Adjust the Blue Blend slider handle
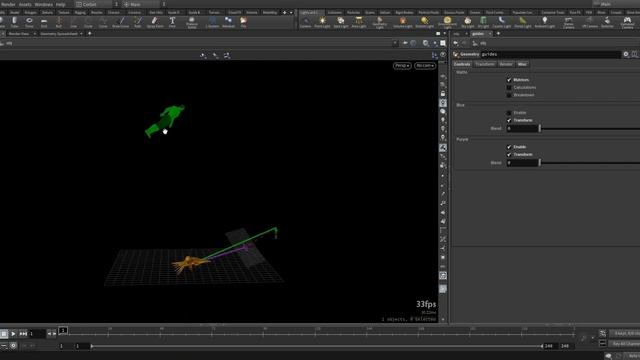 540,128
